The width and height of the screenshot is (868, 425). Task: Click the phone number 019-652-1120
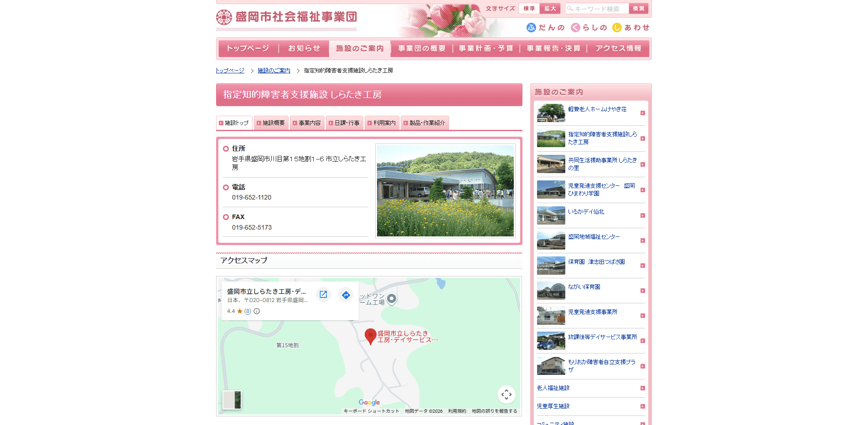(x=252, y=198)
